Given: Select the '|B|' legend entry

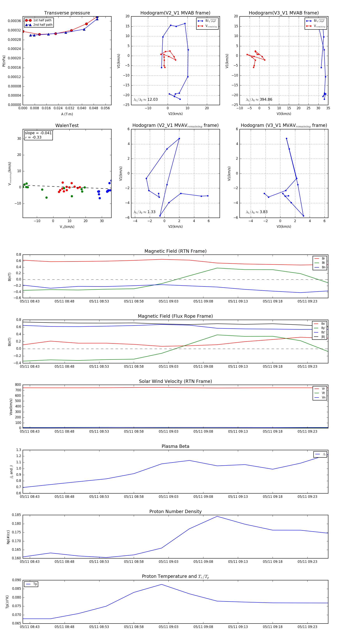Looking at the screenshot, I should point(320,337).
